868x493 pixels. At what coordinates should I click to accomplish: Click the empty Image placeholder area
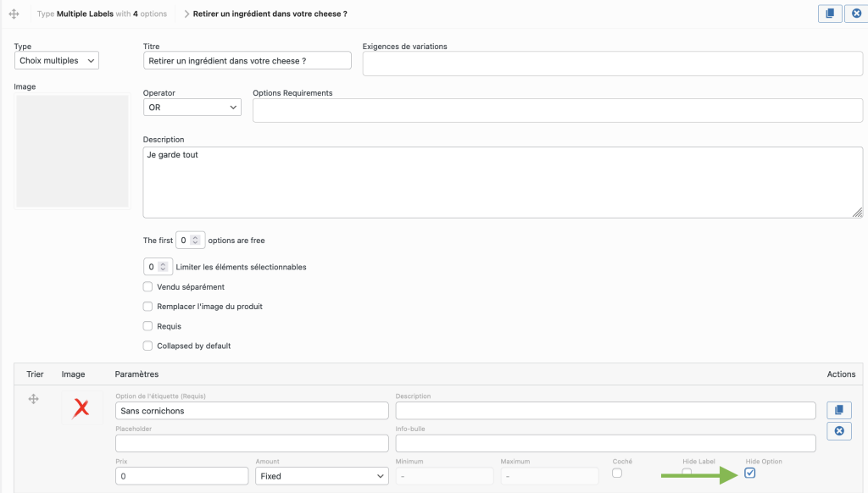click(72, 150)
